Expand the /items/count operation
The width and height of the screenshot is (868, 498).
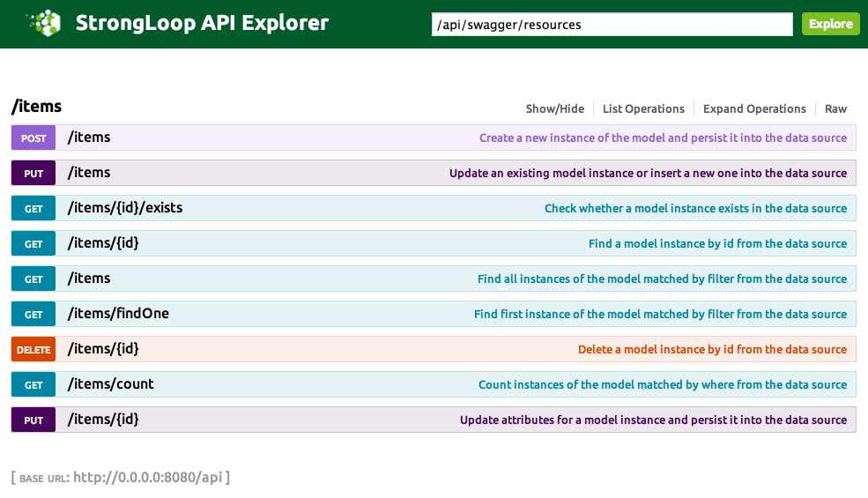(x=110, y=384)
